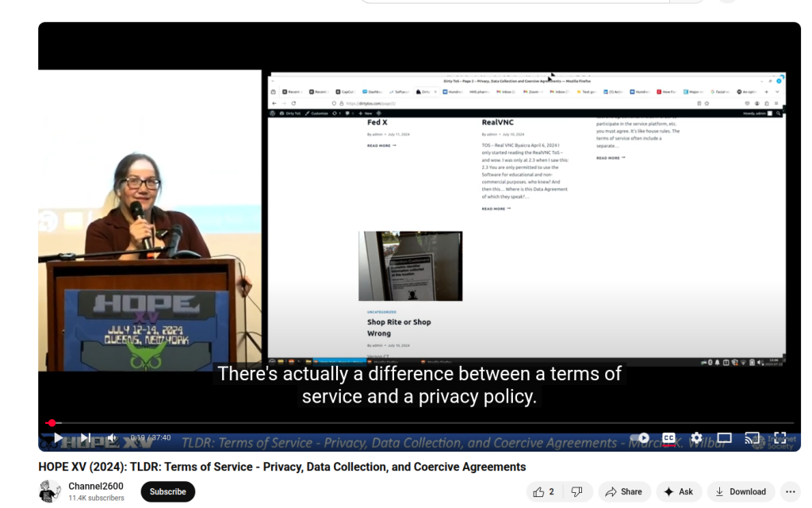Like this video
This screenshot has height=508, width=812.
tap(544, 492)
